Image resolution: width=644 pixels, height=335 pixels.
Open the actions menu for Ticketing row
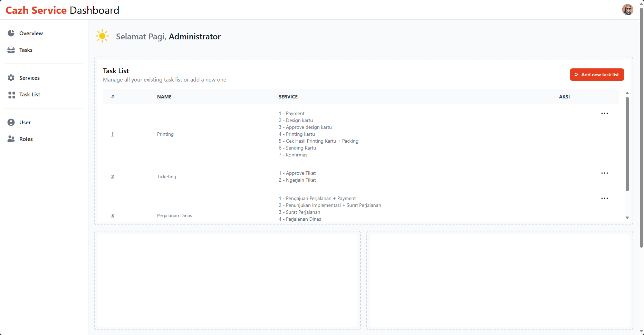click(604, 173)
